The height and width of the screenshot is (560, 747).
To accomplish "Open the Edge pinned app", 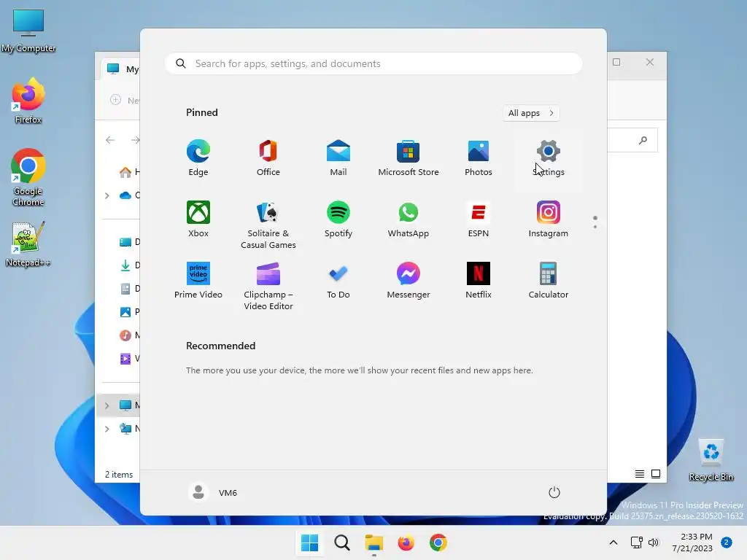I will click(198, 158).
